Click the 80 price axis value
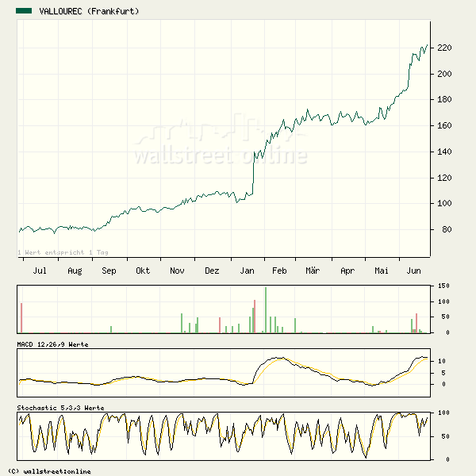Viewport: 476px width, 476px height. click(x=447, y=229)
